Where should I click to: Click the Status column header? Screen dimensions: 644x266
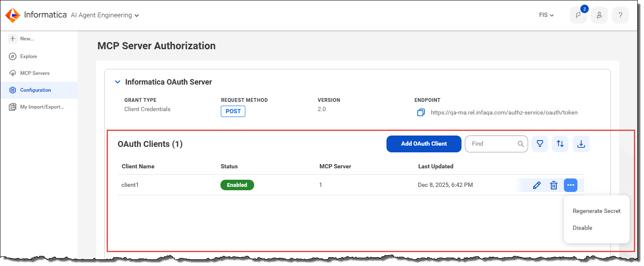click(229, 166)
